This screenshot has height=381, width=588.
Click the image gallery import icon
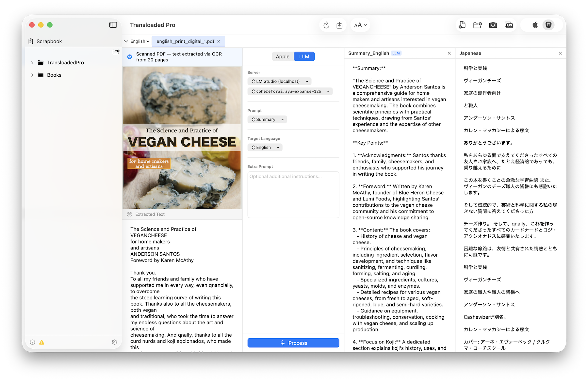pyautogui.click(x=509, y=25)
